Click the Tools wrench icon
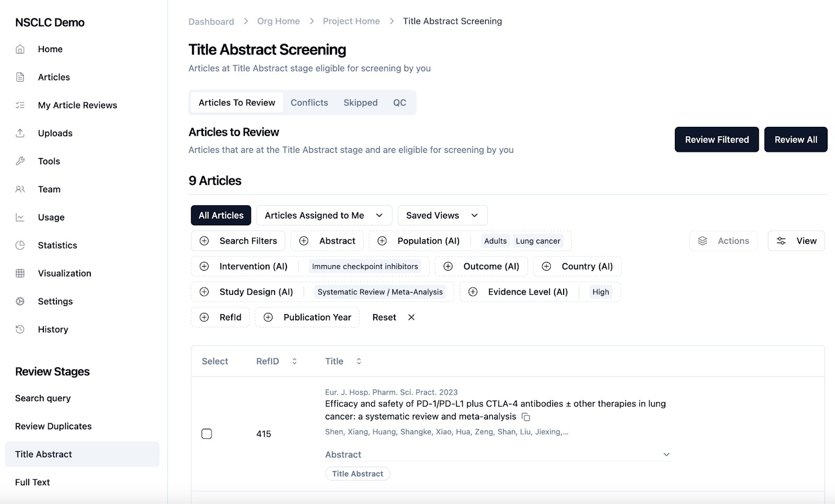This screenshot has height=504, width=835. tap(20, 161)
